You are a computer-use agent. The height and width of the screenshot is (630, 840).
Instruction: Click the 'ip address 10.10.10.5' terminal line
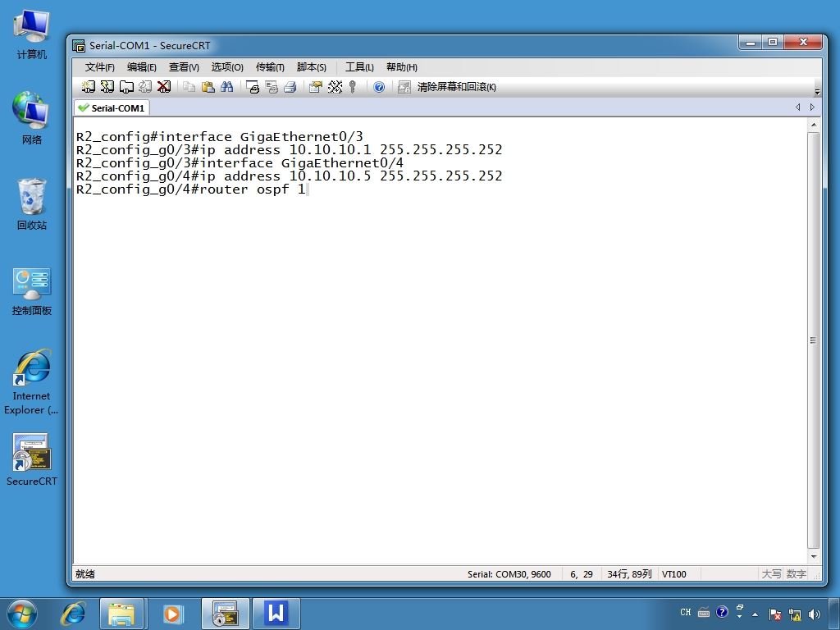(x=290, y=176)
